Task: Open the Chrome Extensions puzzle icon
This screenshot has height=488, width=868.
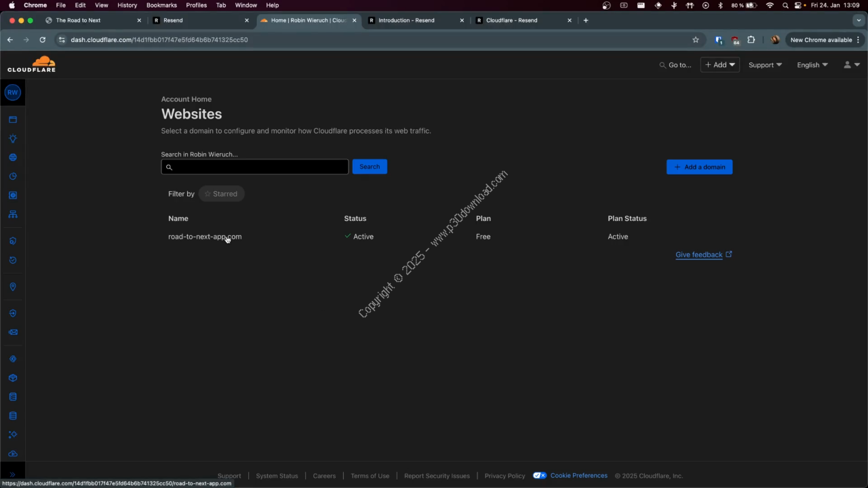Action: [751, 40]
